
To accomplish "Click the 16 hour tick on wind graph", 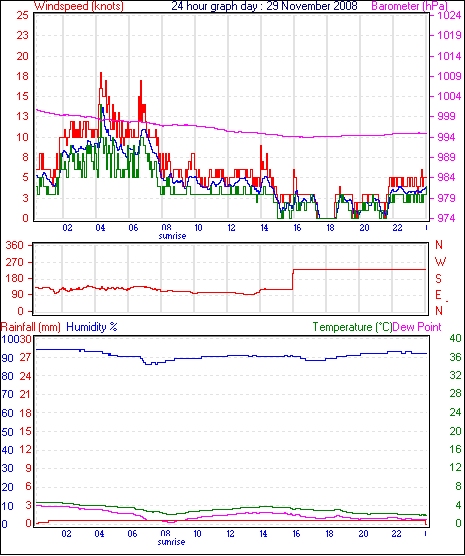I will coord(297,227).
